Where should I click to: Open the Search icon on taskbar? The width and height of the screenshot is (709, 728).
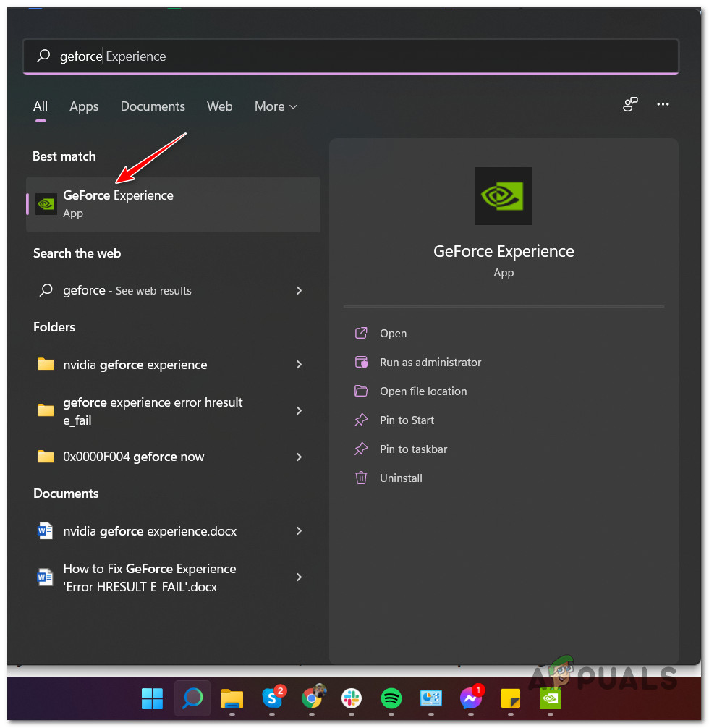click(x=192, y=698)
